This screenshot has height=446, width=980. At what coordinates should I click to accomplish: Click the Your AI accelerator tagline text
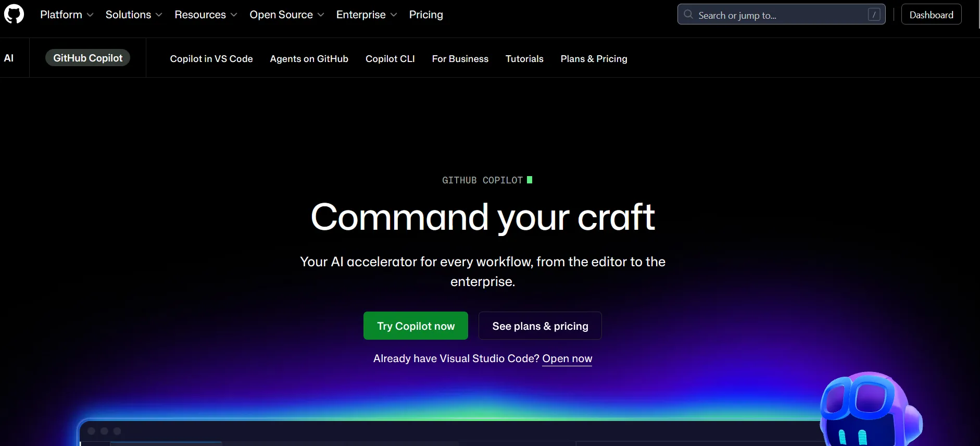point(483,271)
